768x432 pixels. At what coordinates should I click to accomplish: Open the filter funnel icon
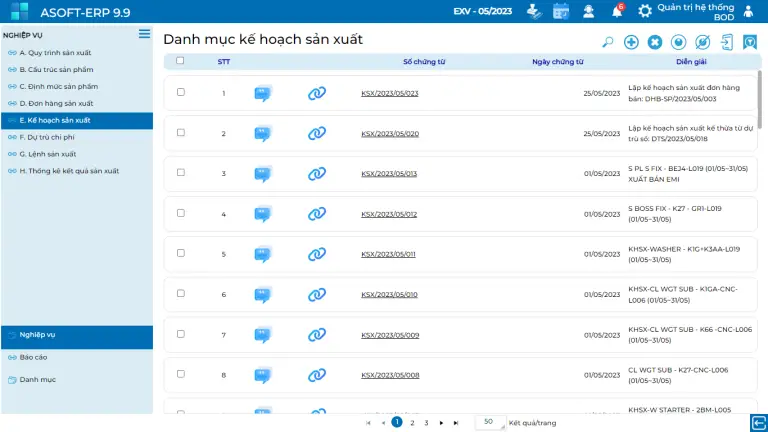[750, 42]
